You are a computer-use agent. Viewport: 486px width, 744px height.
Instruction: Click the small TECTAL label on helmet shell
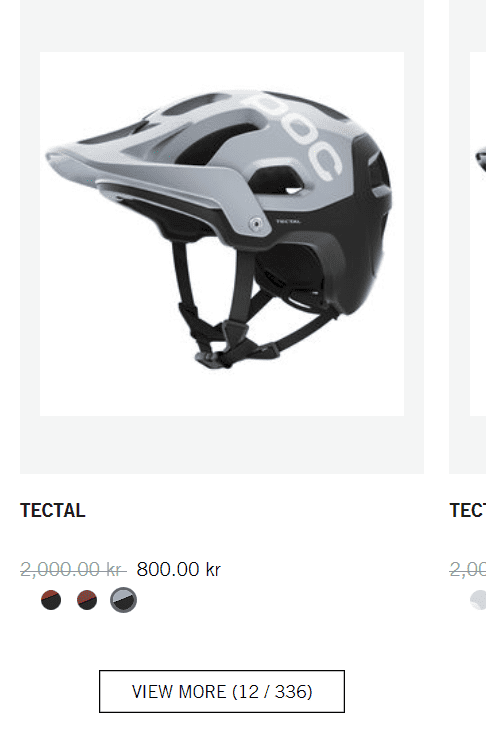tap(288, 222)
